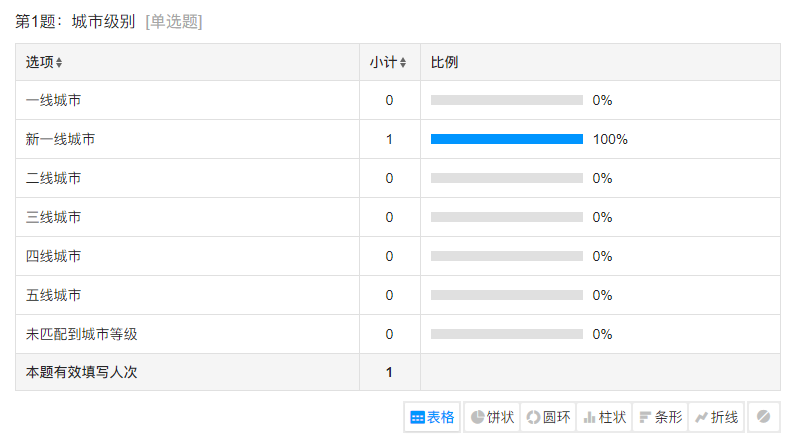Screen dimensions: 793x445
Task: Click the 四线城市 0% ratio bar
Action: [507, 256]
